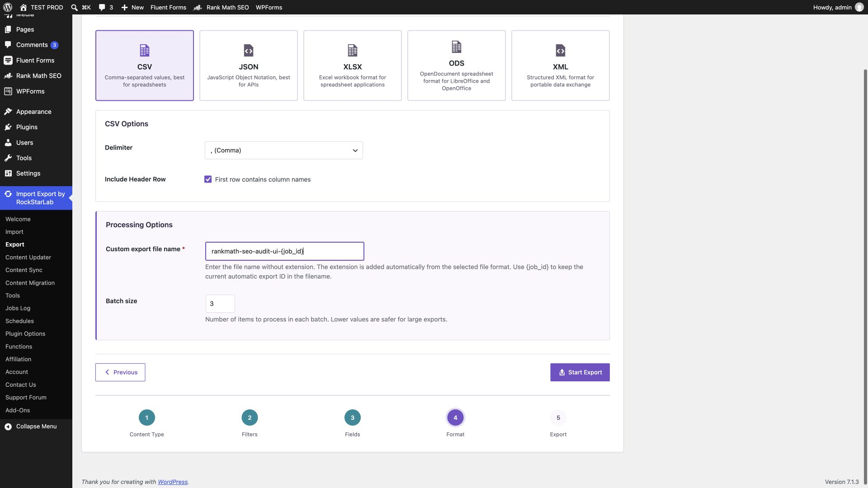Open Schedules submenu item

[19, 321]
